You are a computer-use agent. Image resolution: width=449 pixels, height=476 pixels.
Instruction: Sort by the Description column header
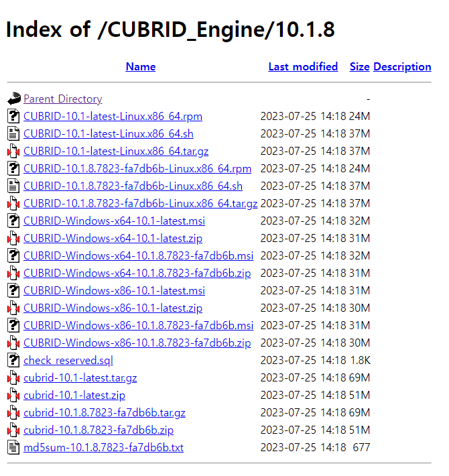click(402, 66)
